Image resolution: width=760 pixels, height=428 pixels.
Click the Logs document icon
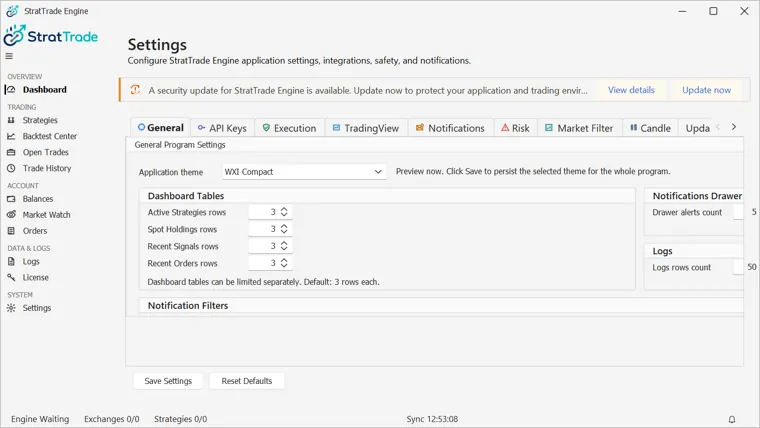(x=11, y=261)
